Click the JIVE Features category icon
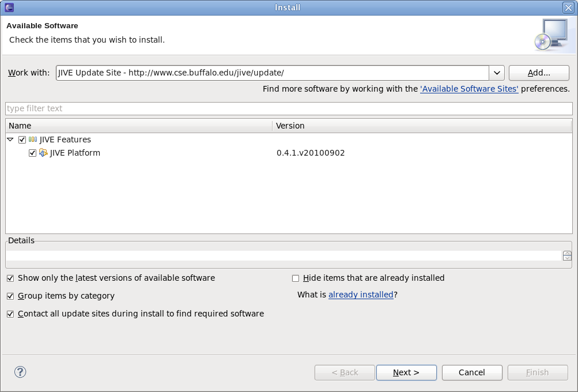The image size is (578, 392). pyautogui.click(x=33, y=140)
